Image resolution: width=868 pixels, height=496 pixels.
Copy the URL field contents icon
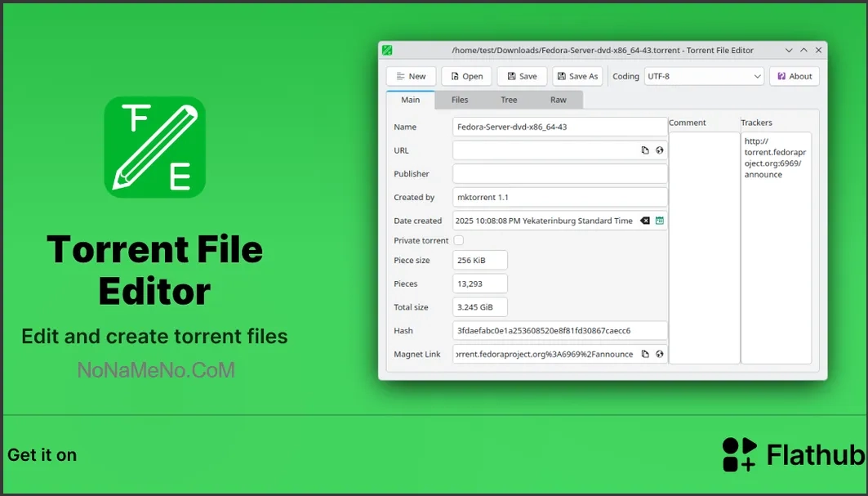click(645, 150)
